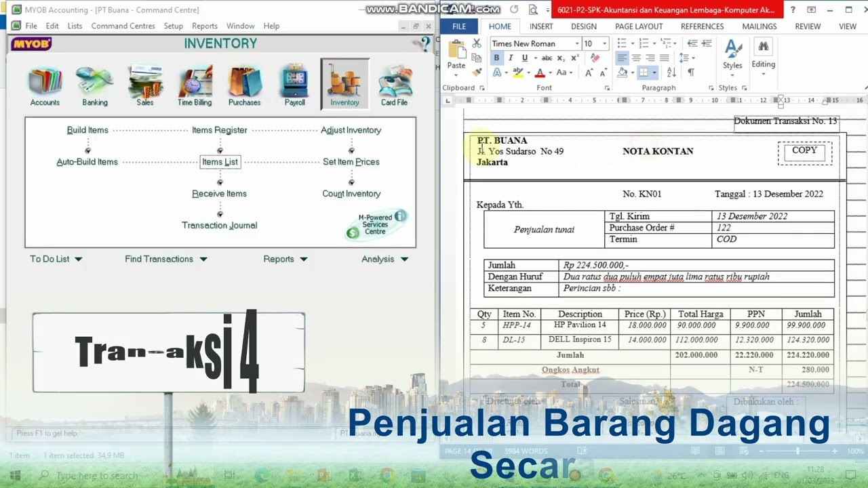868x488 pixels.
Task: Open the Payroll command centre
Action: click(294, 85)
